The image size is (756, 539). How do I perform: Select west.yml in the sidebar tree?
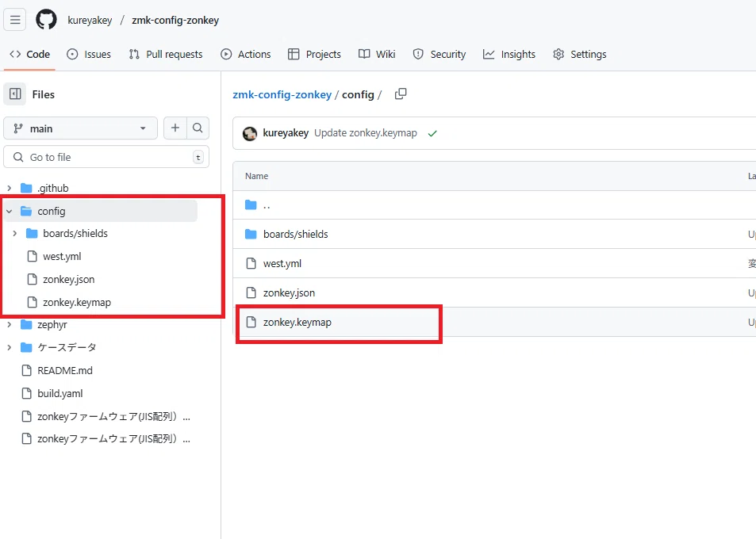point(62,256)
